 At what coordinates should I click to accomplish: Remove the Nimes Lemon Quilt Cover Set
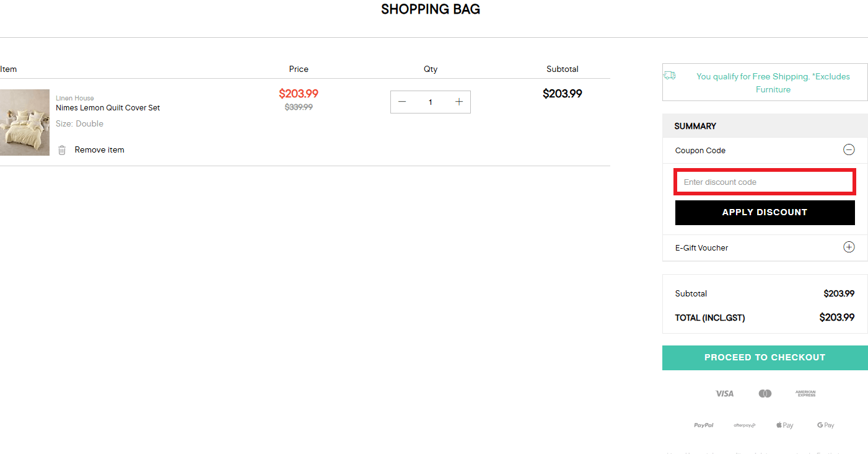click(99, 149)
